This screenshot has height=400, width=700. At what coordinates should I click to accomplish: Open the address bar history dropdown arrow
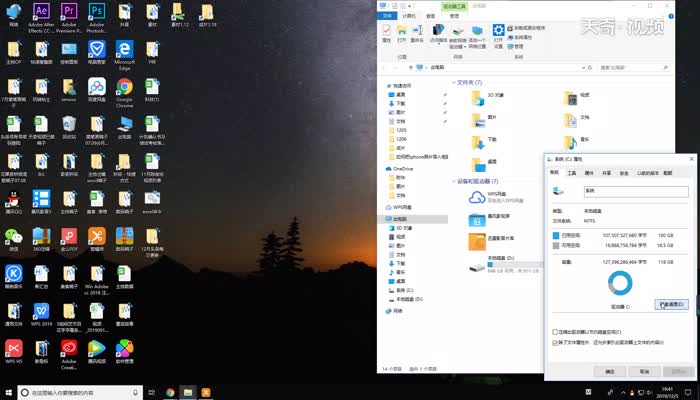coord(583,67)
